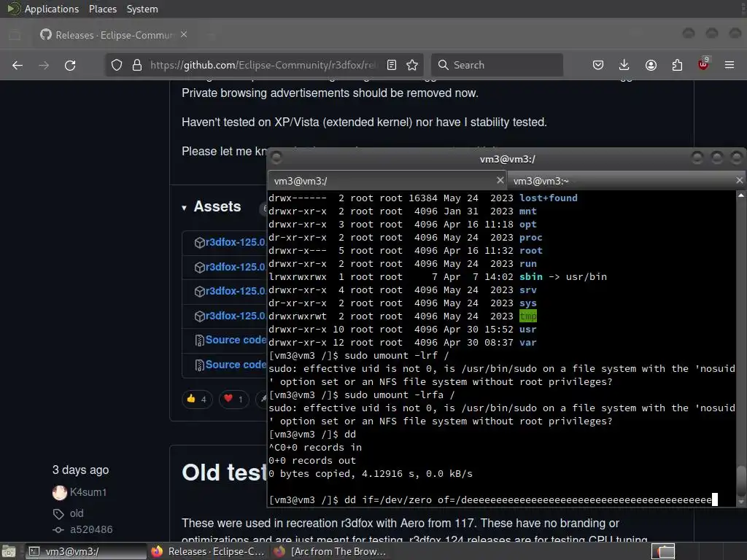Click the K4sum1 avatar image
Screen dimensions: 747x560
tap(60, 493)
